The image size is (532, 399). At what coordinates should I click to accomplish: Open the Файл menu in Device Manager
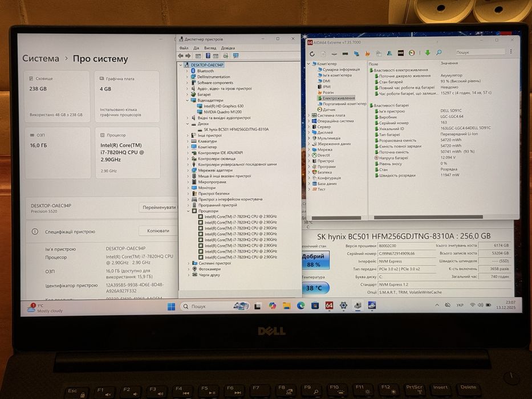point(184,48)
